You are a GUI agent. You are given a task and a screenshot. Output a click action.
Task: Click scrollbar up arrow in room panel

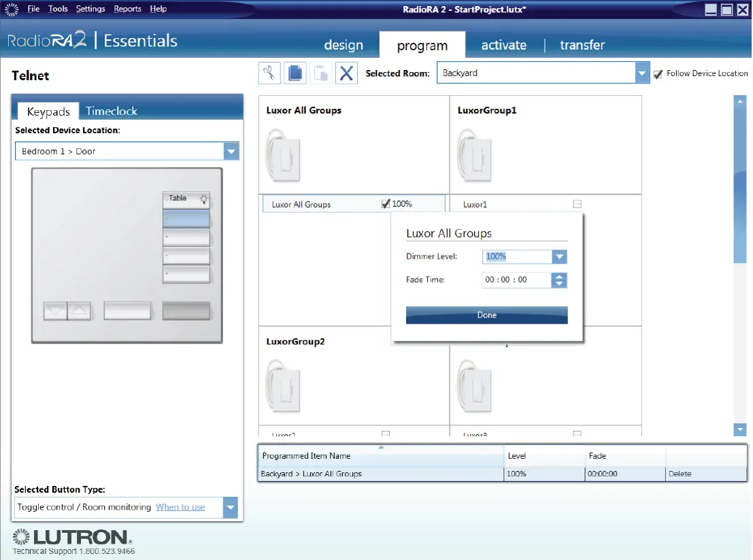click(740, 101)
